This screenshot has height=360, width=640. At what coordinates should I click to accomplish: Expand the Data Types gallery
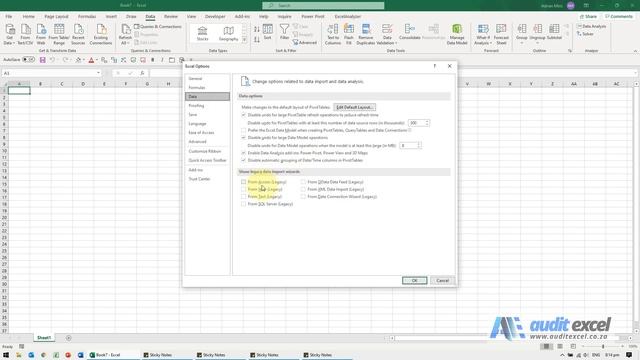[x=244, y=40]
